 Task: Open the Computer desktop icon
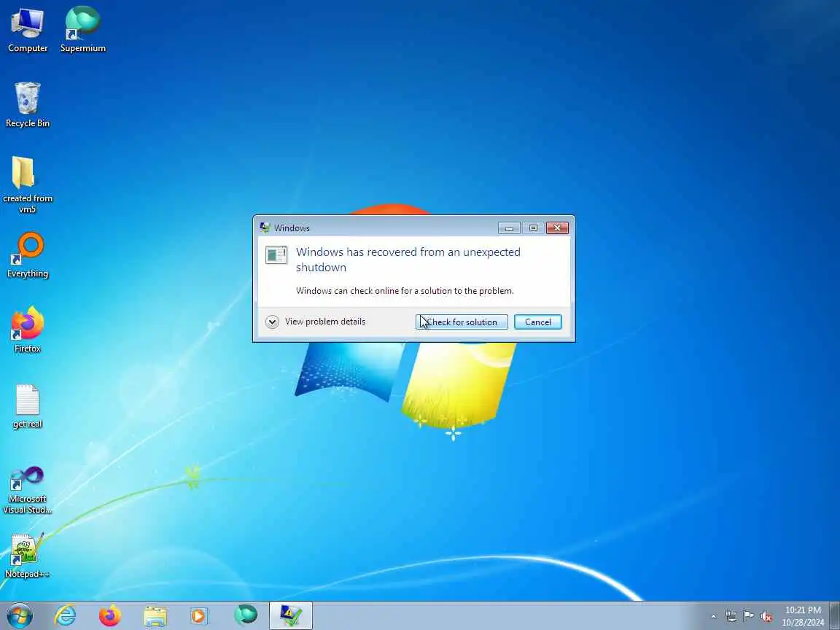tap(27, 30)
